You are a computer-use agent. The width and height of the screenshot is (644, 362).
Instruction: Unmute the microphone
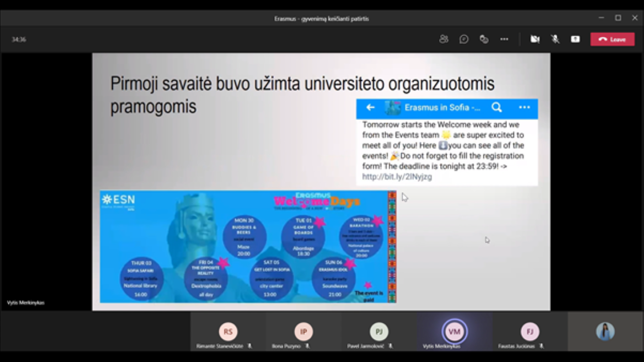click(x=555, y=39)
